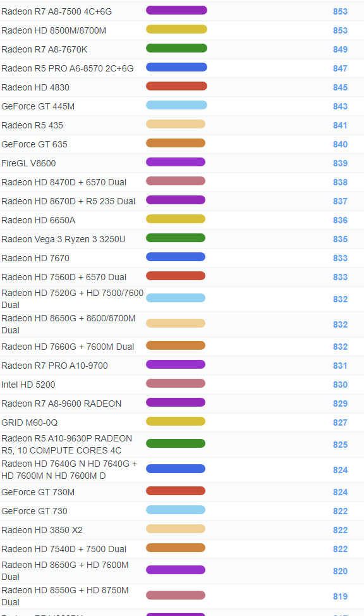Click the 820 score value
This screenshot has height=616, width=364.
click(x=340, y=571)
